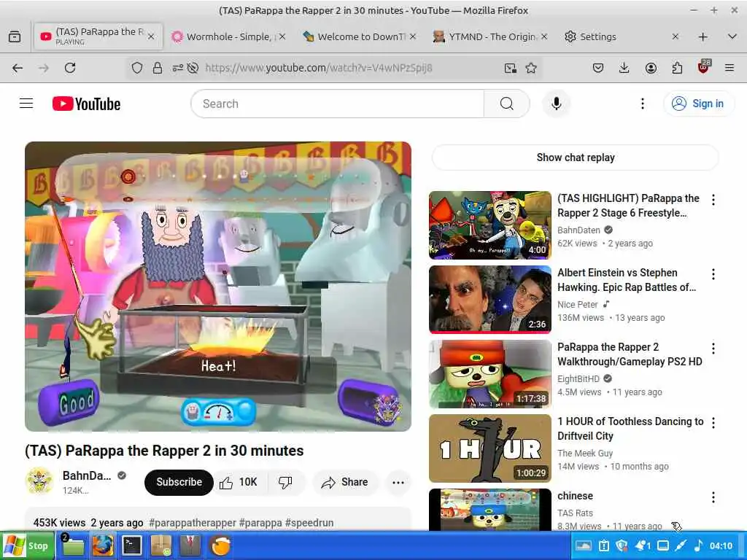Go to YouTube home via logo

(x=86, y=104)
